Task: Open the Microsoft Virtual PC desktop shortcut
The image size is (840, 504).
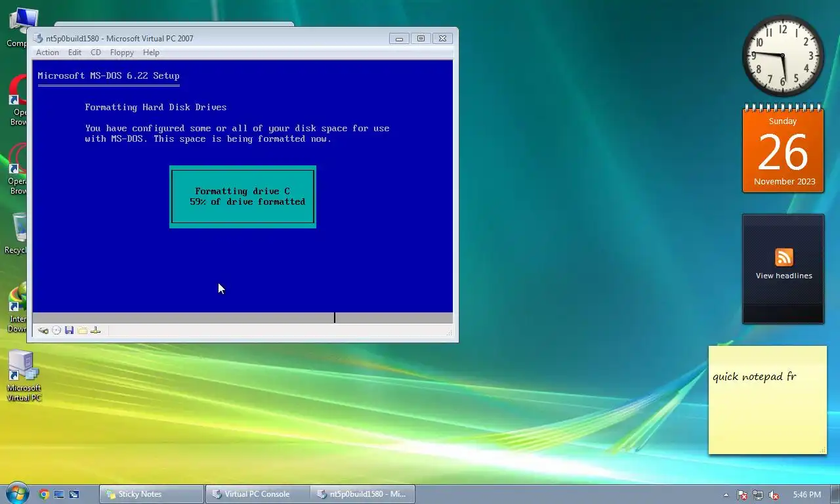Action: point(24,376)
